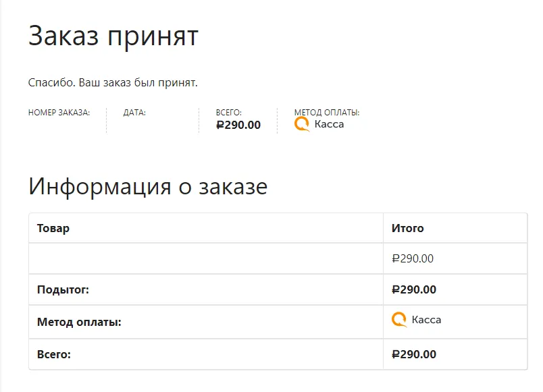Click the 'Информация о заказе' heading
Viewport: 543px width, 392px height.
click(148, 187)
